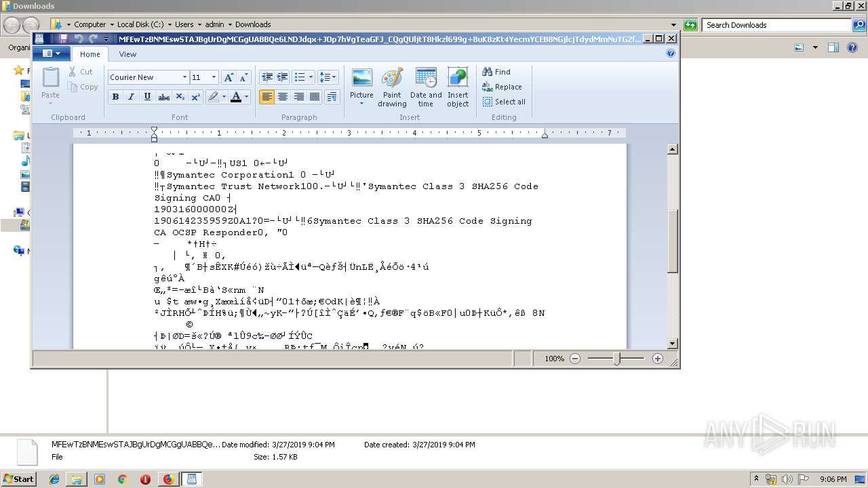
Task: Open the WordPad application menu button
Action: tap(52, 54)
